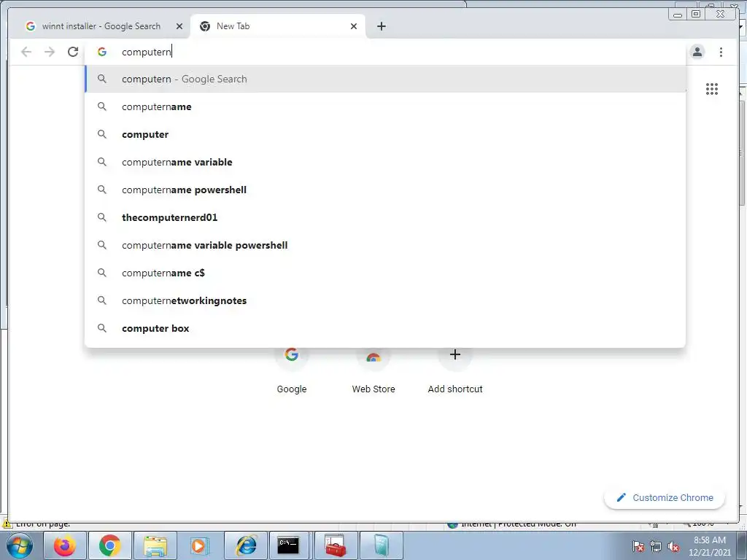
Task: Close the winnt installer tab
Action: click(x=179, y=26)
